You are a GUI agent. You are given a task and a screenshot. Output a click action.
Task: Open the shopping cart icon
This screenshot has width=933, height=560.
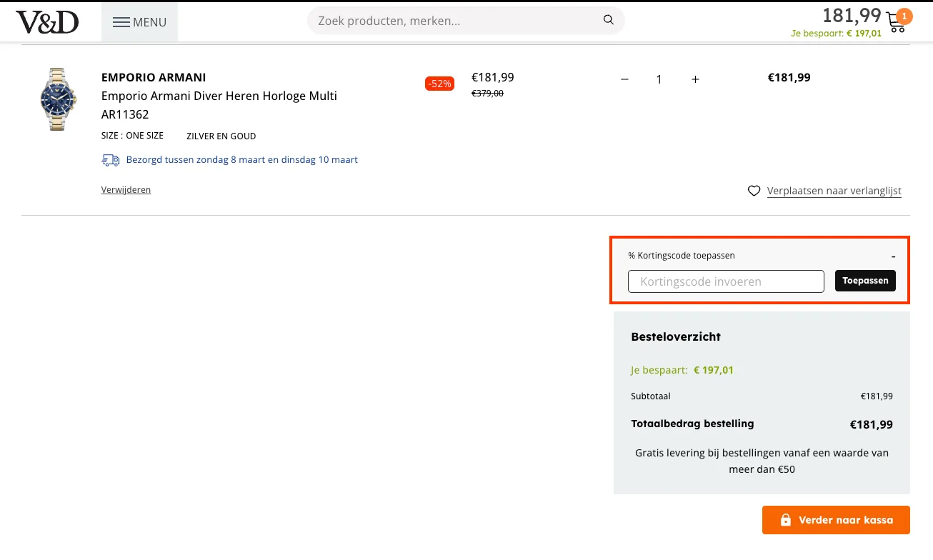click(x=895, y=24)
